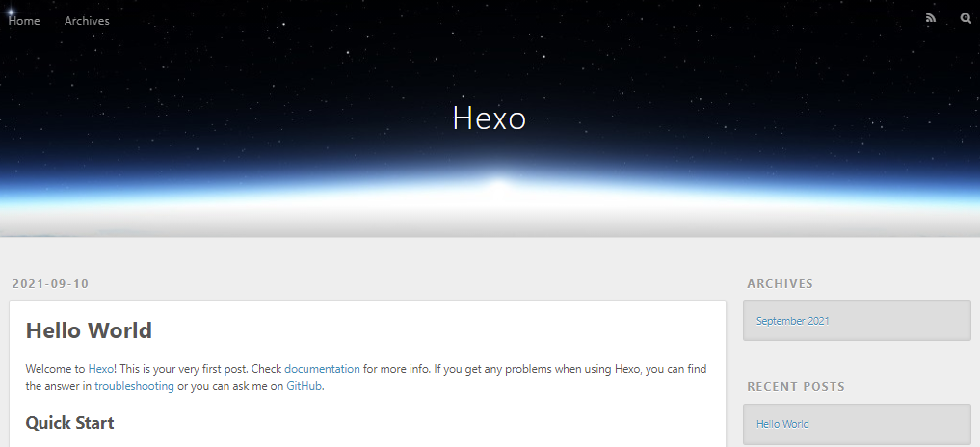980x447 pixels.
Task: Open the Archives navigation item
Action: (87, 20)
